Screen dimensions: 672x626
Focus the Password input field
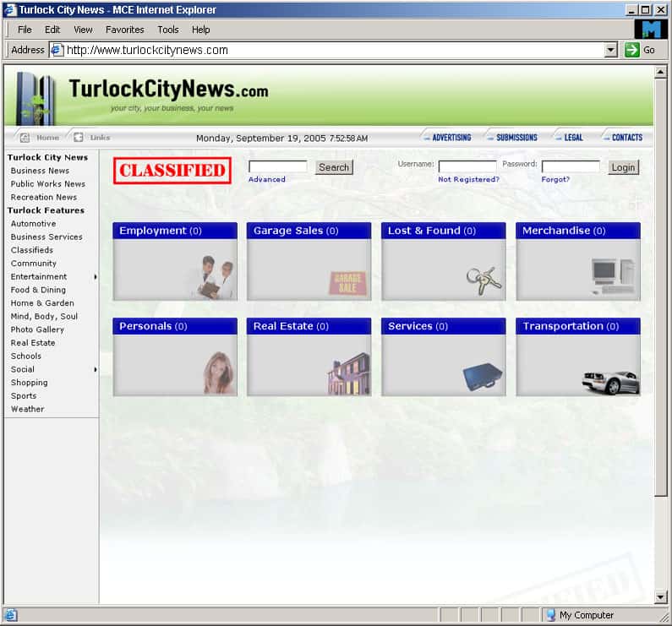coord(571,166)
